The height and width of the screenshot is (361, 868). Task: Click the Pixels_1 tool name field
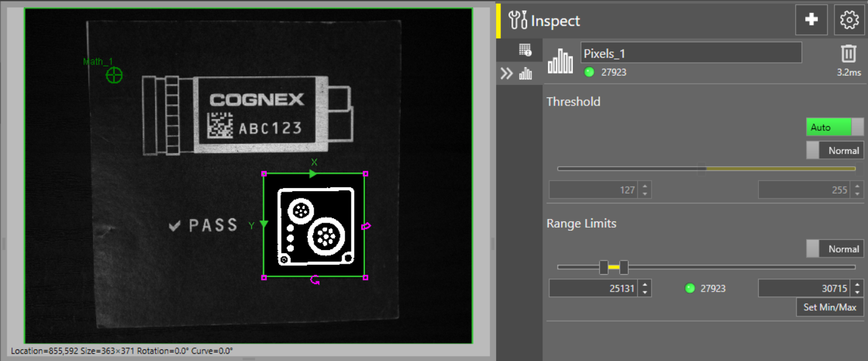[691, 53]
